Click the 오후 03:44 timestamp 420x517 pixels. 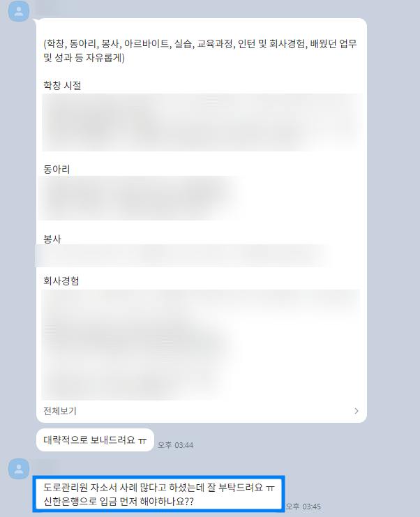point(175,445)
